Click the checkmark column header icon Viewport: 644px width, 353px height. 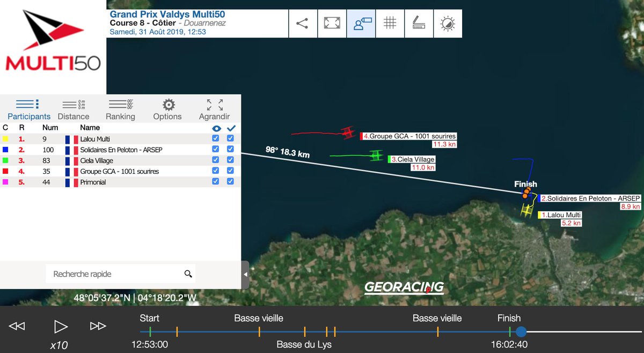(231, 128)
